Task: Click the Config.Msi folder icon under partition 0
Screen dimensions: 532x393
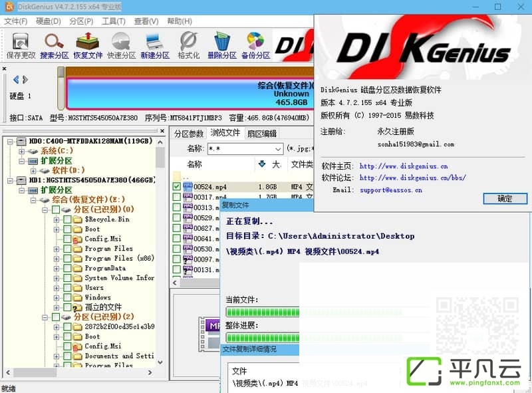Action: point(78,239)
